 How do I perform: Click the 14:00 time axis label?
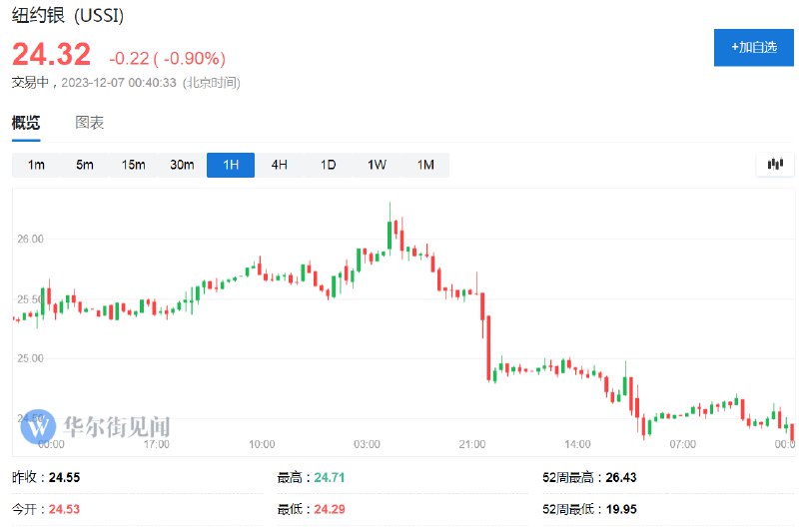point(577,444)
